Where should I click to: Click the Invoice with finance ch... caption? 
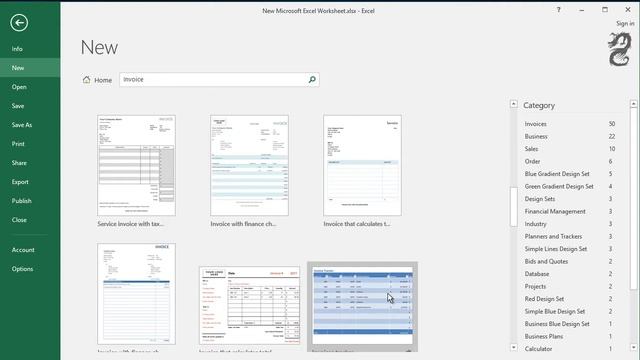[x=243, y=224]
